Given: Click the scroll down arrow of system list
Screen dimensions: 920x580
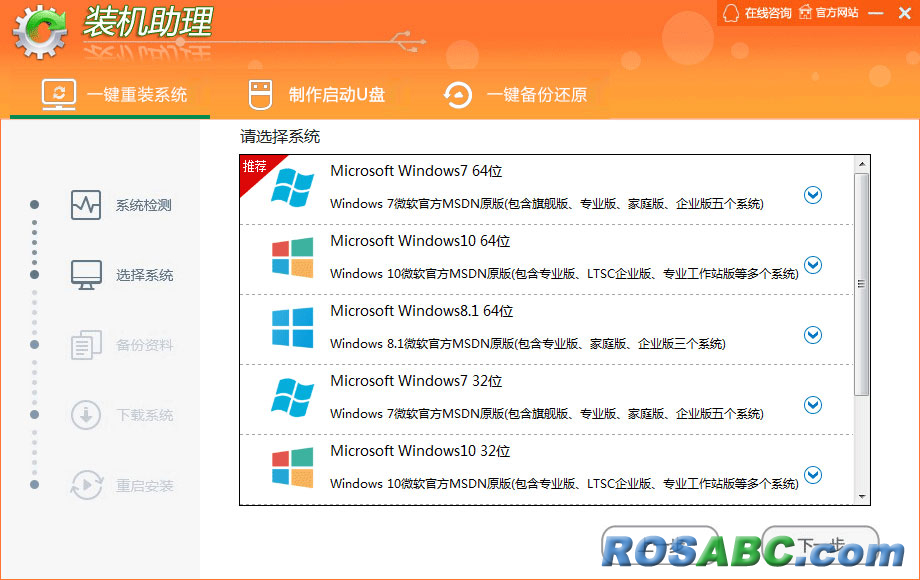Looking at the screenshot, I should pyautogui.click(x=862, y=497).
